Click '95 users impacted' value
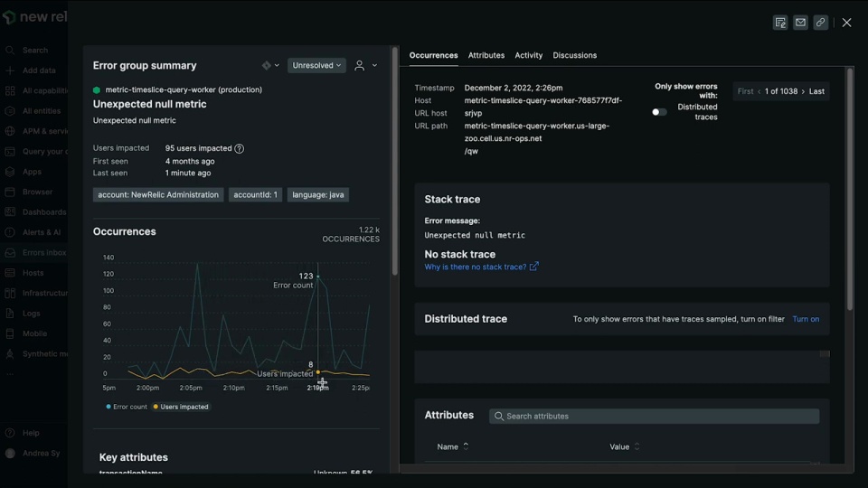The height and width of the screenshot is (488, 868). [198, 148]
